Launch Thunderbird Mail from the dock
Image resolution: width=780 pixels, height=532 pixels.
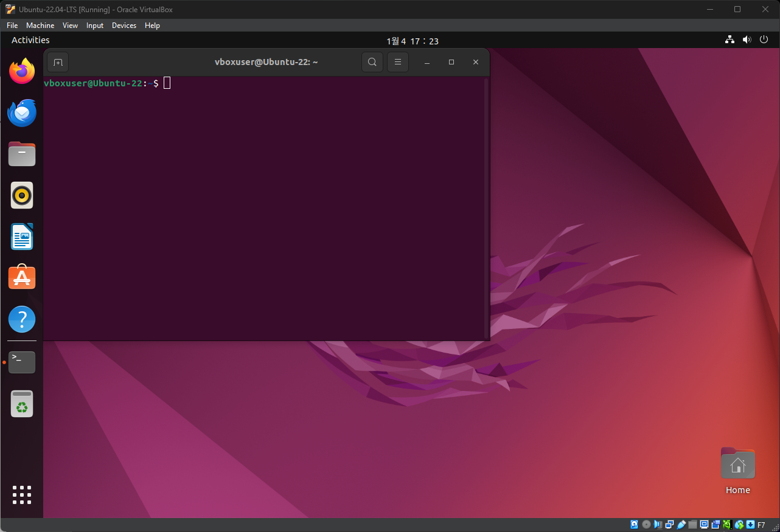click(22, 112)
